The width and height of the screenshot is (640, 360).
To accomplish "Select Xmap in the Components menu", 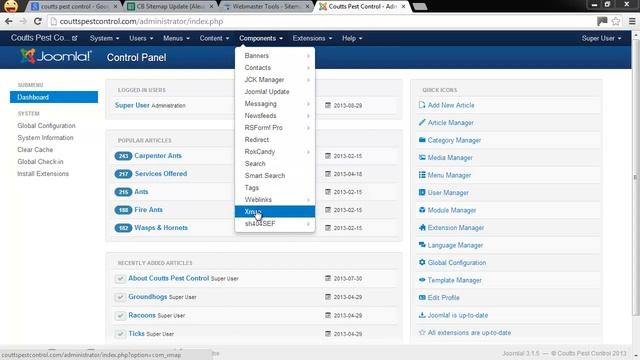I will [275, 211].
